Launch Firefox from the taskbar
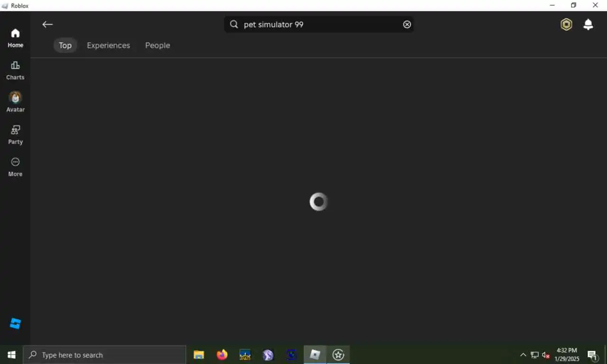This screenshot has height=364, width=607. (x=222, y=355)
